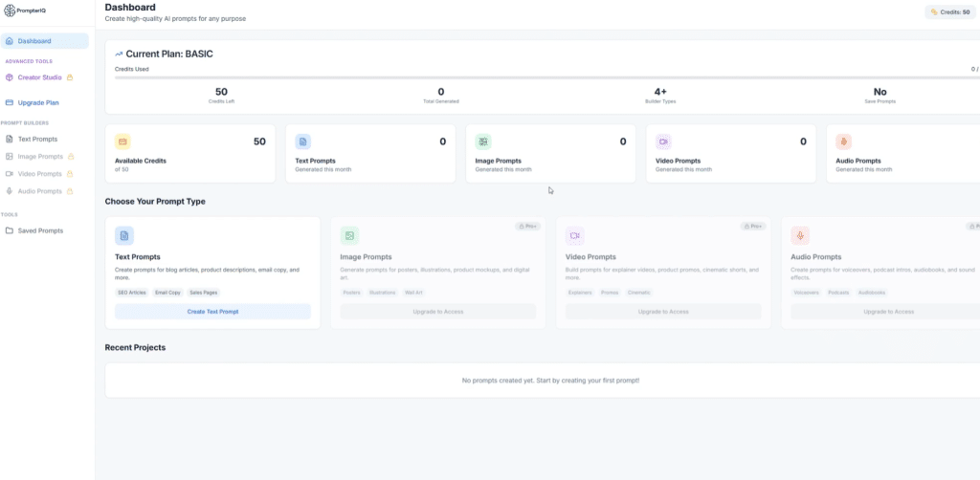This screenshot has width=980, height=480.
Task: Click the Pro+ badge on Image Prompts card
Action: click(x=527, y=227)
